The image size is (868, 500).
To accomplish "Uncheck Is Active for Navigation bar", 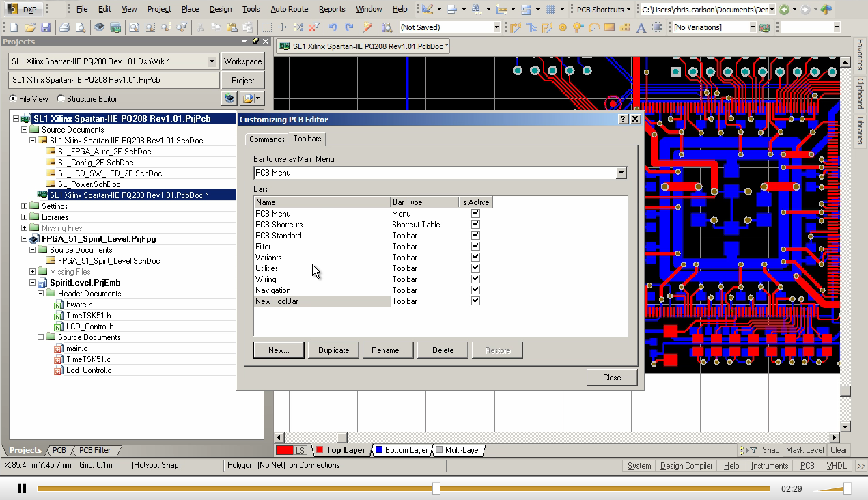I will 476,290.
